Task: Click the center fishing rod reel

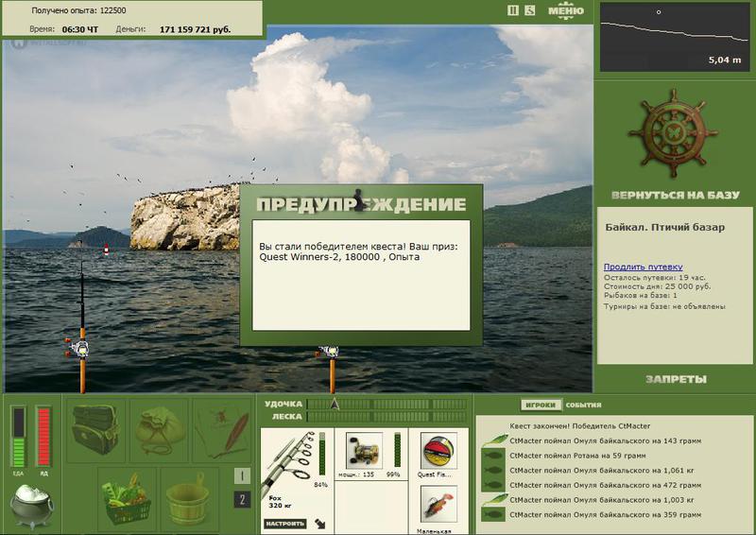Action: 330,352
